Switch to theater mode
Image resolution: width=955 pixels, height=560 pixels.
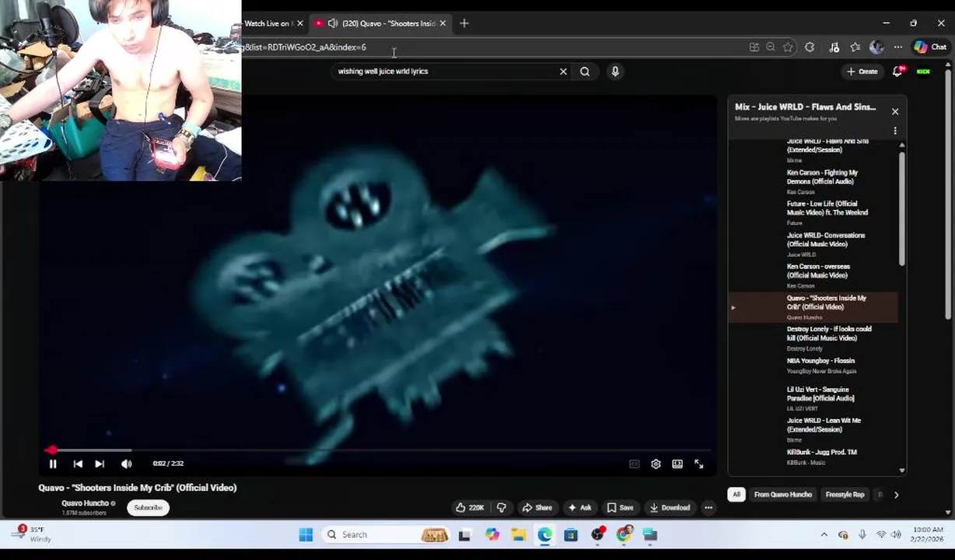click(x=677, y=464)
